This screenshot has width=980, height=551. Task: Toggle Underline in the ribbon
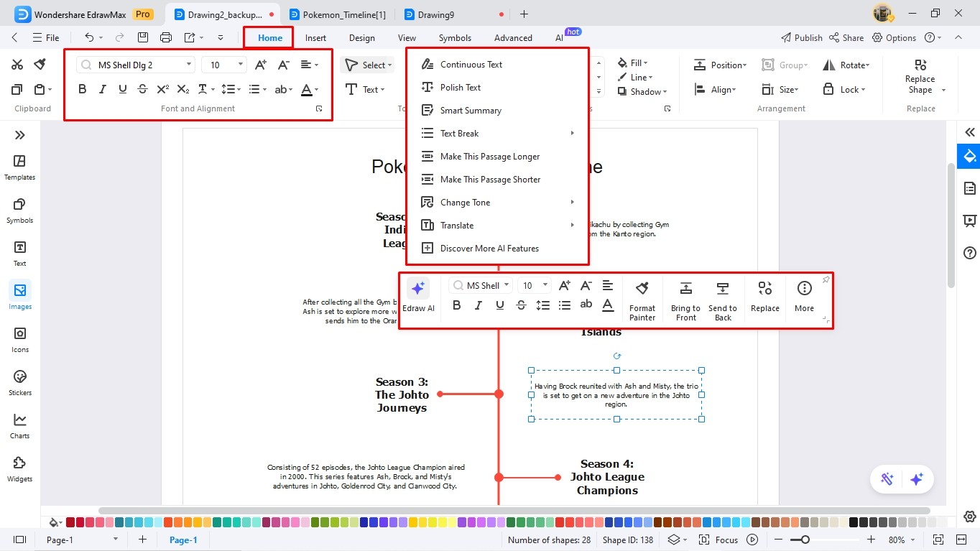(x=123, y=89)
